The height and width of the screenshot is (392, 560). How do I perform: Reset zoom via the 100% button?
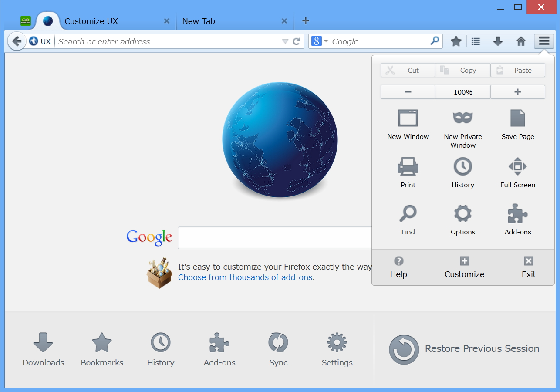pyautogui.click(x=463, y=92)
